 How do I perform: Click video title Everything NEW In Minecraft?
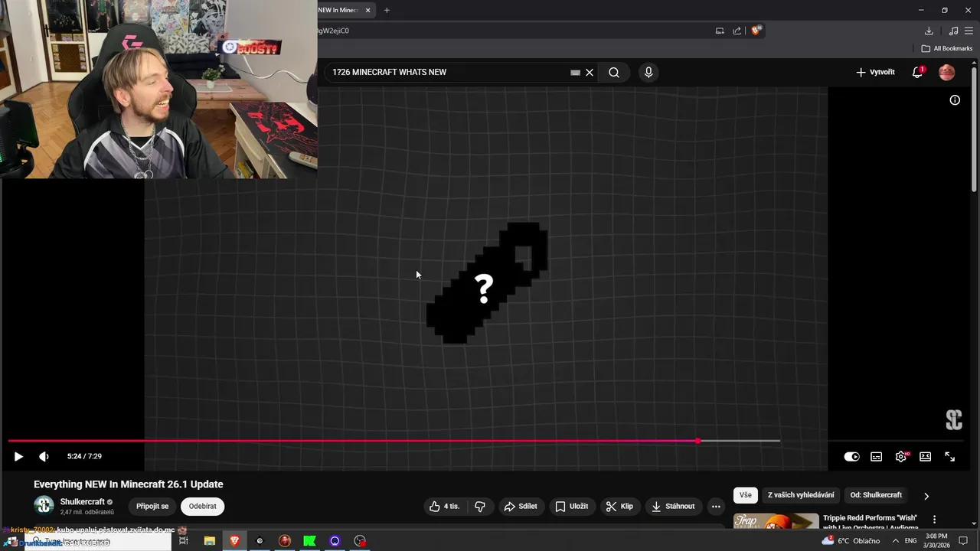[x=129, y=484]
